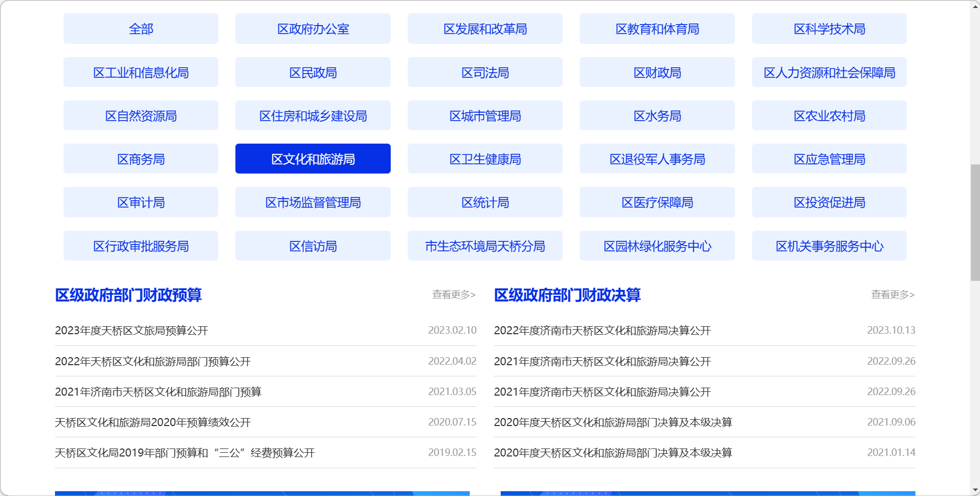The height and width of the screenshot is (496, 980).
Task: Select 区卫生健康局 department
Action: [x=485, y=159]
